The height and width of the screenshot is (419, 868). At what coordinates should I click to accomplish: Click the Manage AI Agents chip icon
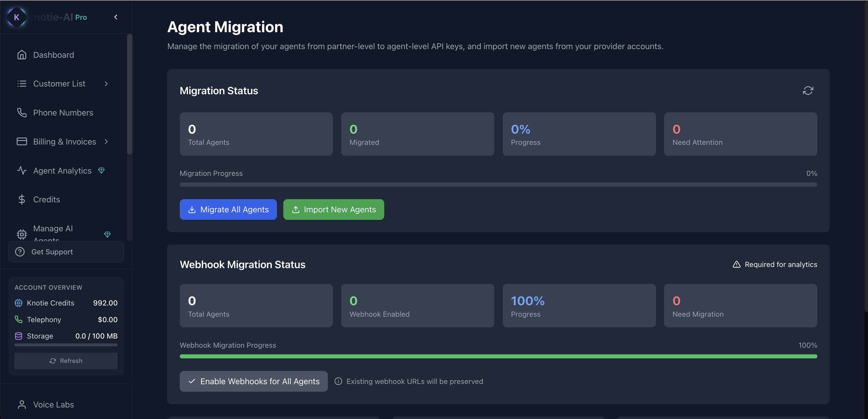coord(22,234)
